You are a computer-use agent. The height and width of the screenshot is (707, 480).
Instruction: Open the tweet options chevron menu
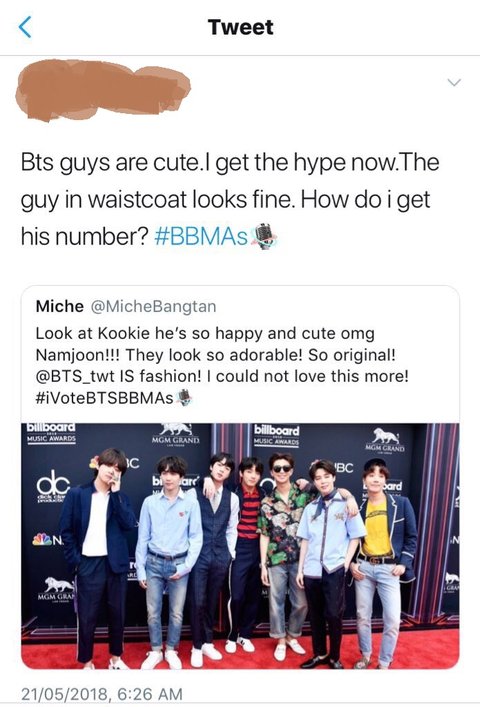(454, 83)
